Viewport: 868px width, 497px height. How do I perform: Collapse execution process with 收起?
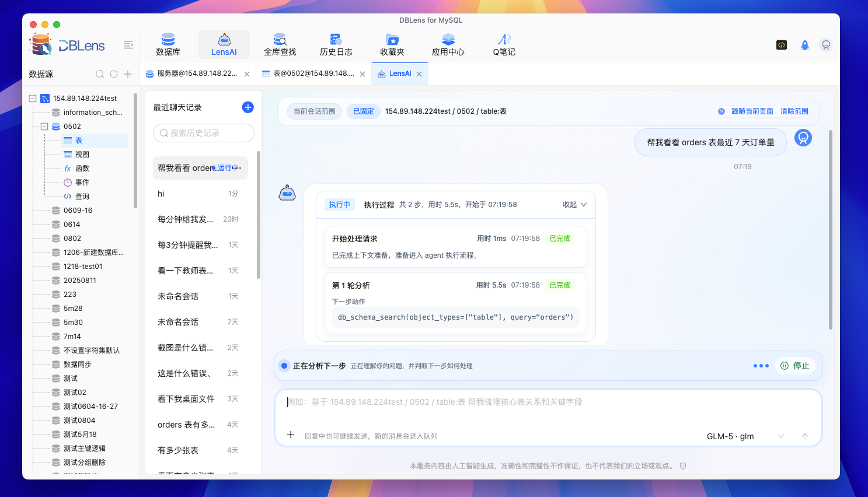[x=574, y=205]
